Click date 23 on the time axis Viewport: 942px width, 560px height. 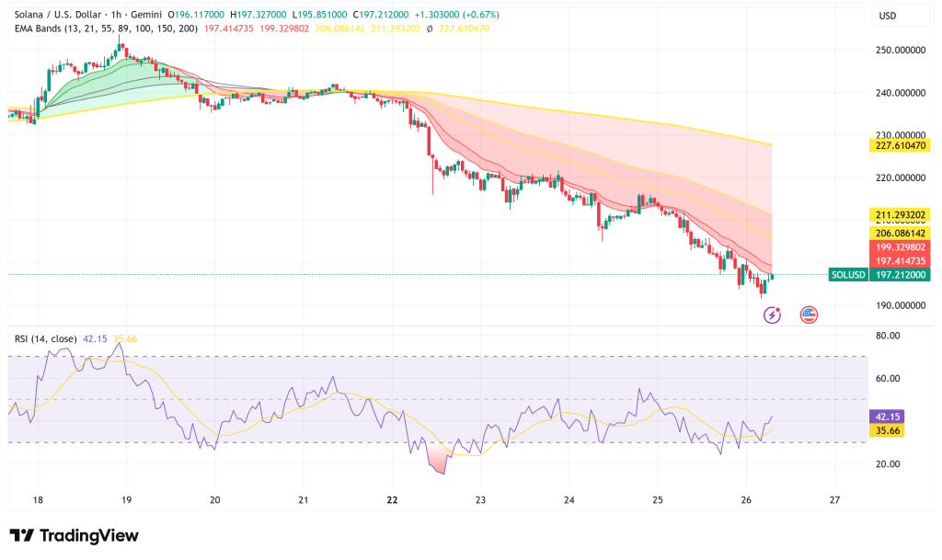click(x=480, y=500)
